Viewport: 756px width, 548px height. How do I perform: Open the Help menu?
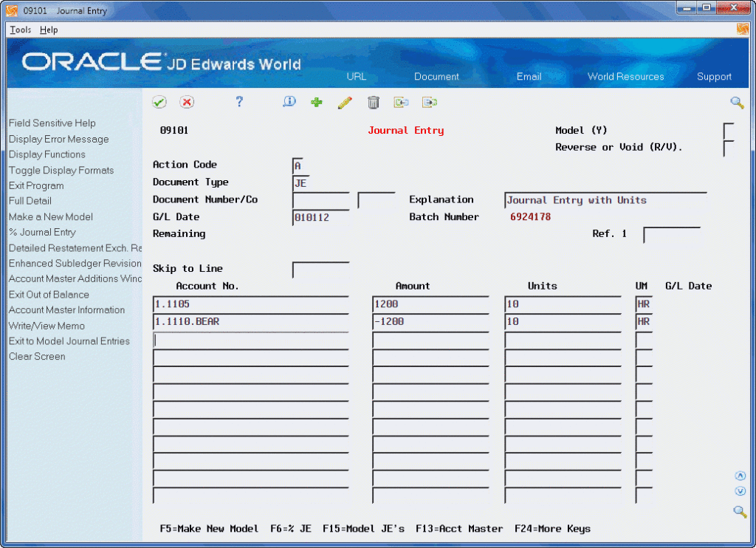(49, 30)
